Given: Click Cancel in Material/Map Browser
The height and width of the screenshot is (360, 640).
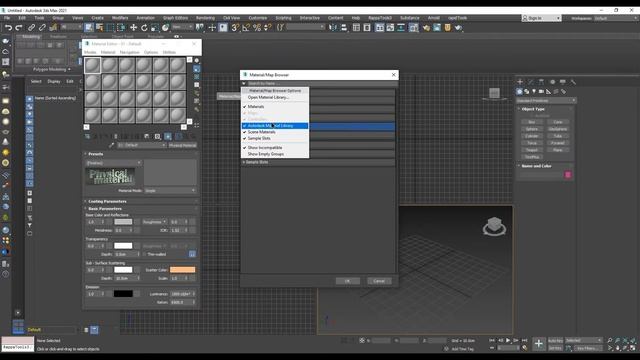Looking at the screenshot, I should [x=379, y=281].
